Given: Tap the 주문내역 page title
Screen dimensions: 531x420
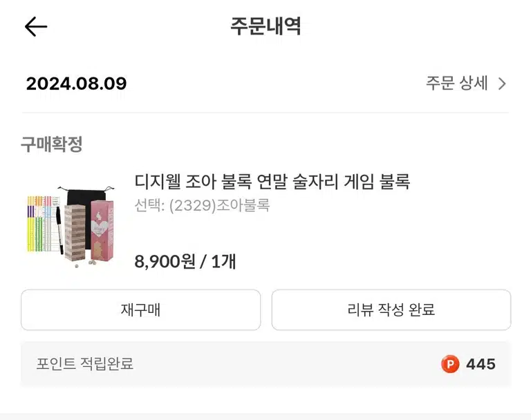Looking at the screenshot, I should tap(265, 26).
